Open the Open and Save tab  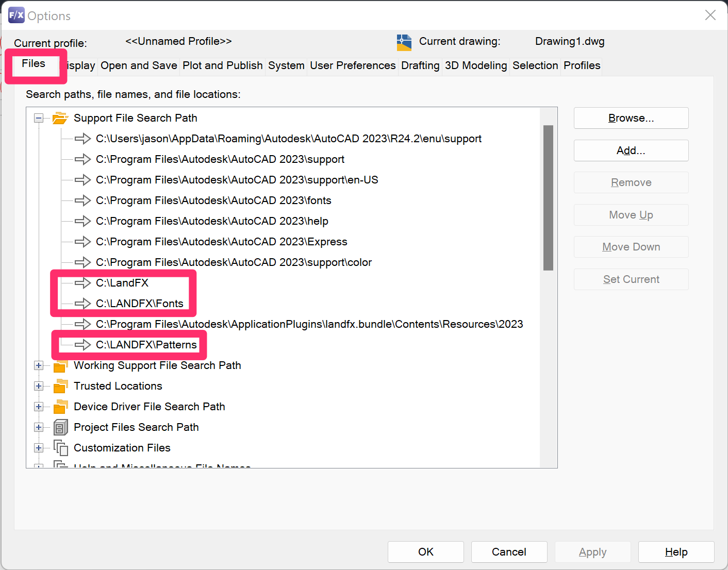139,65
